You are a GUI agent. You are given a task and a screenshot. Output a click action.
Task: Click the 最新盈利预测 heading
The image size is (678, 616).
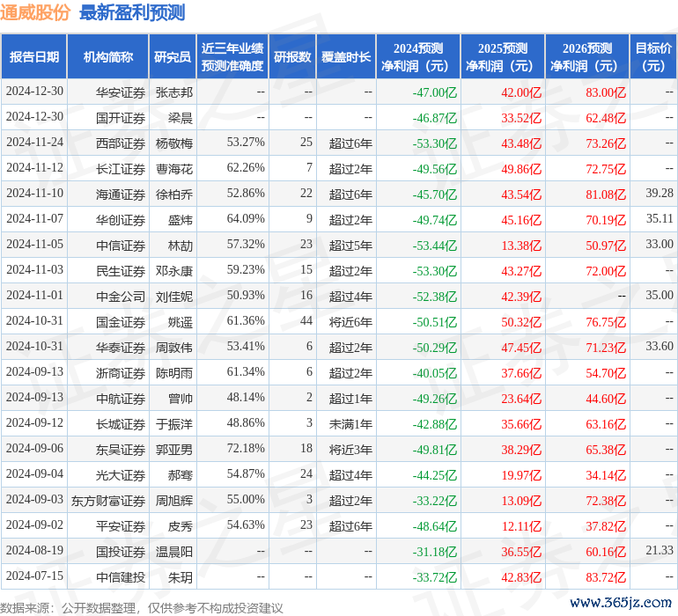[132, 12]
